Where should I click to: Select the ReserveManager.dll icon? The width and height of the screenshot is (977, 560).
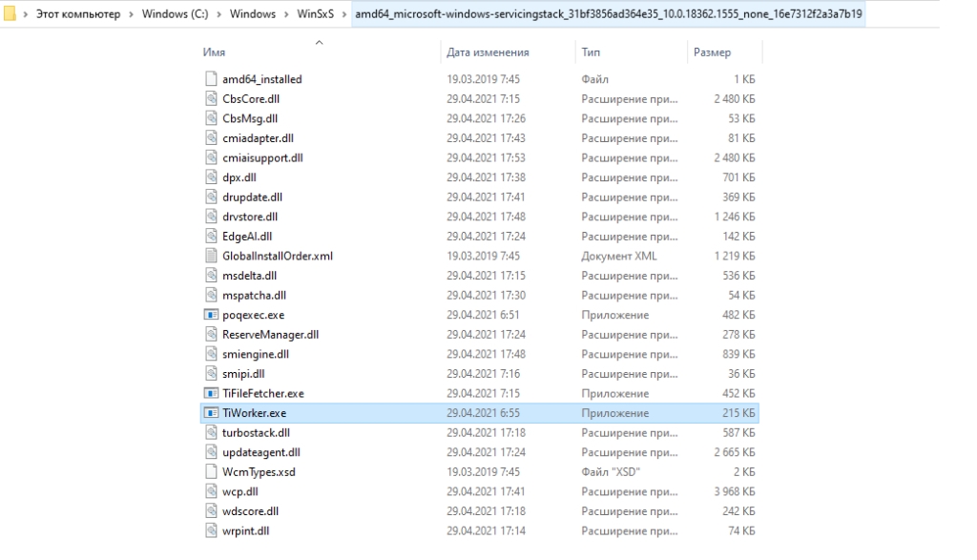coord(212,334)
